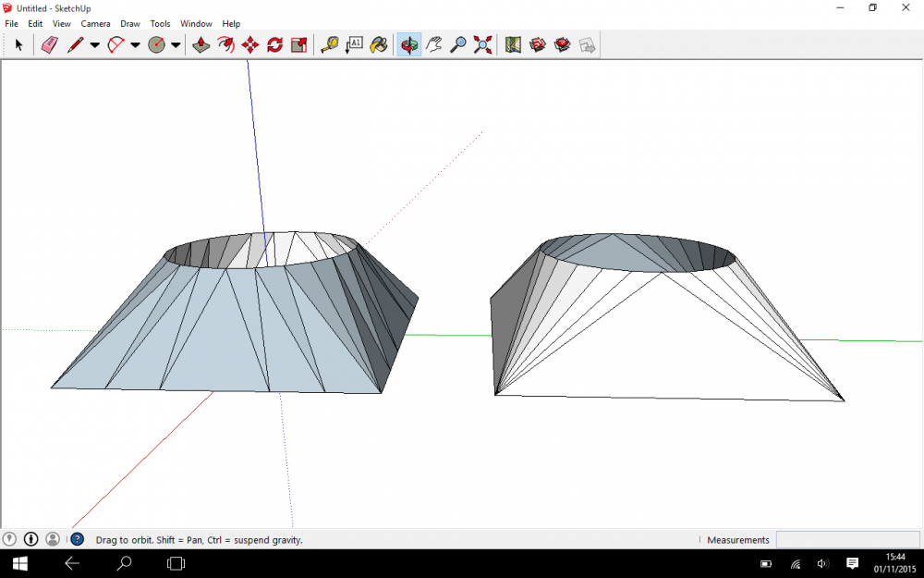The height and width of the screenshot is (578, 924).
Task: Open Task View on the taskbar
Action: pyautogui.click(x=176, y=564)
